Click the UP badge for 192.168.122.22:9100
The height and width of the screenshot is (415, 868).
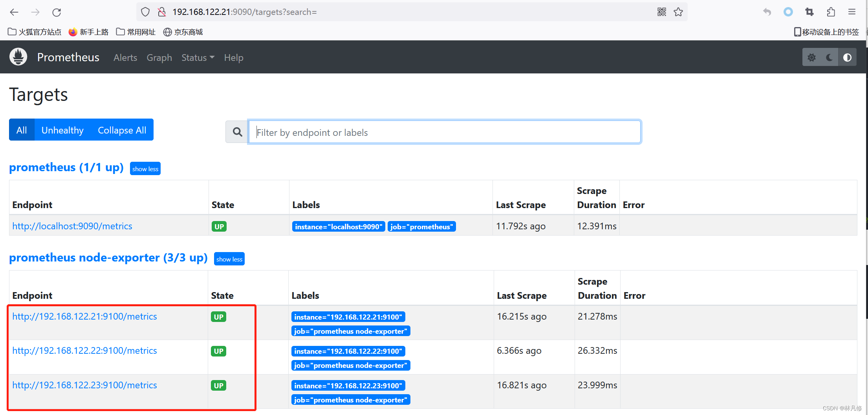click(x=219, y=351)
